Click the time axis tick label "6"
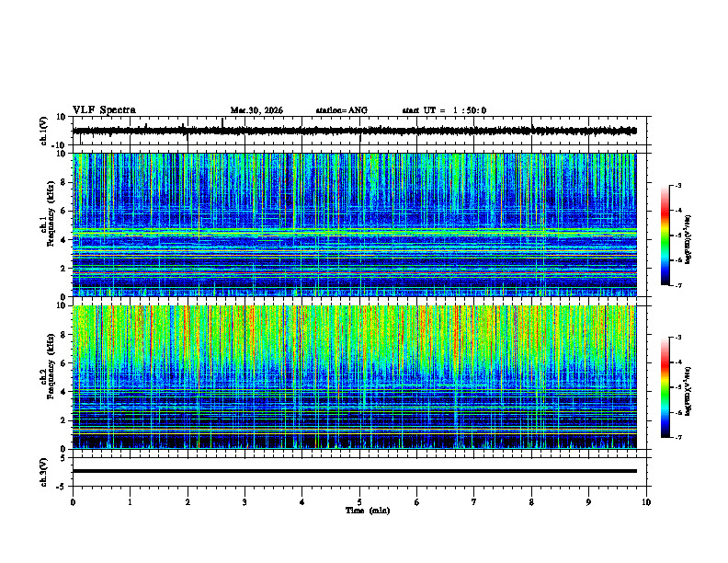Screen dimensions: 728x563 point(417,502)
